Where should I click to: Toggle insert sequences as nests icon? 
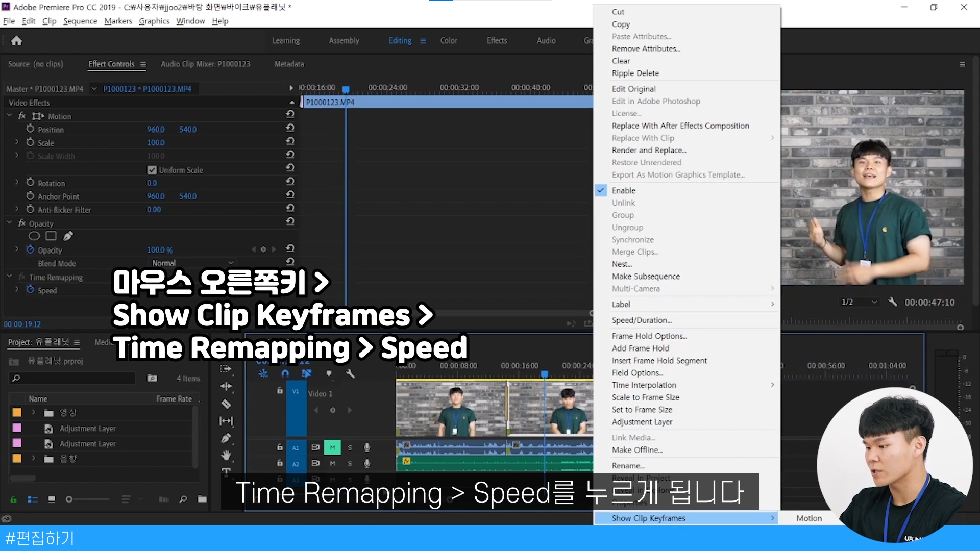[263, 373]
